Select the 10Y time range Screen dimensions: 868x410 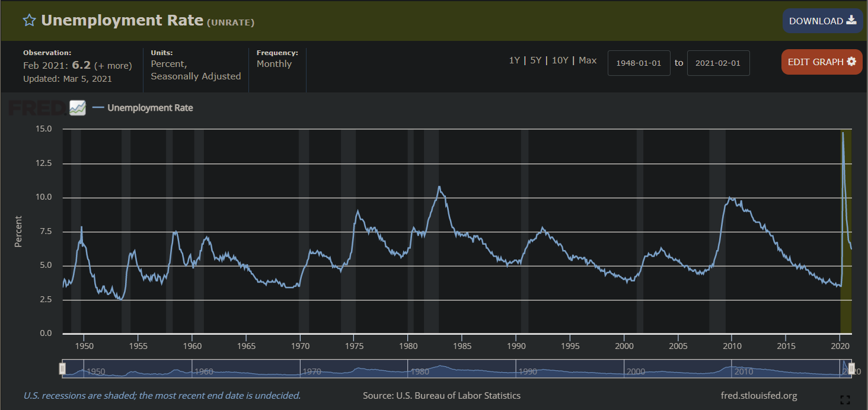click(560, 60)
